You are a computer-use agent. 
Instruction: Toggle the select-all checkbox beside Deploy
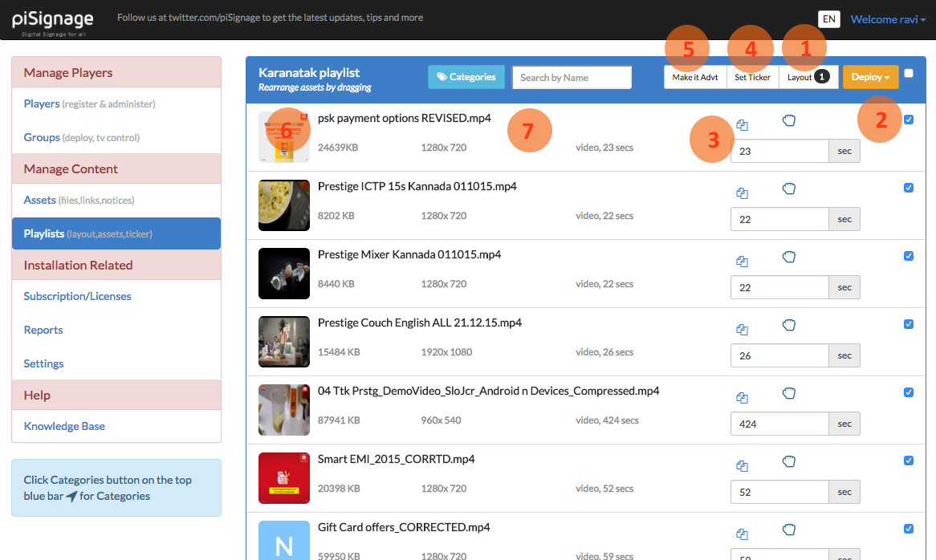[x=909, y=73]
